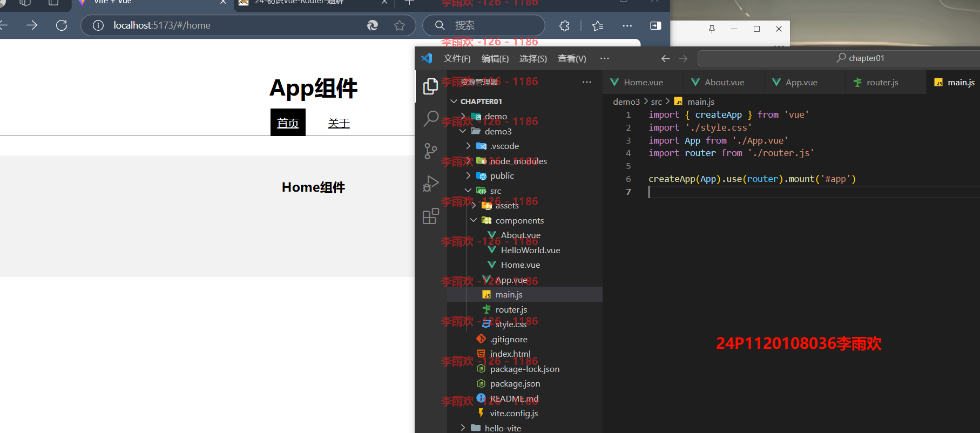Open Explorer panel more actions ellipsis

tap(587, 82)
